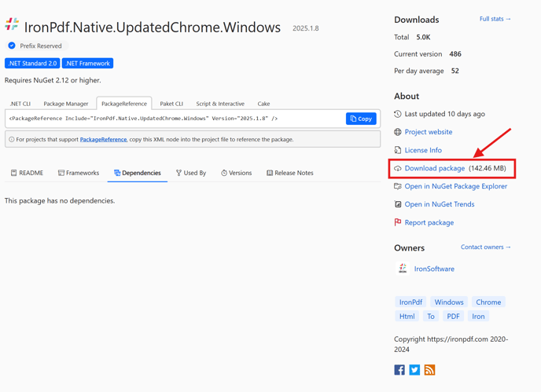Click the IronPdf package logo icon
This screenshot has height=392, width=541.
click(x=12, y=24)
